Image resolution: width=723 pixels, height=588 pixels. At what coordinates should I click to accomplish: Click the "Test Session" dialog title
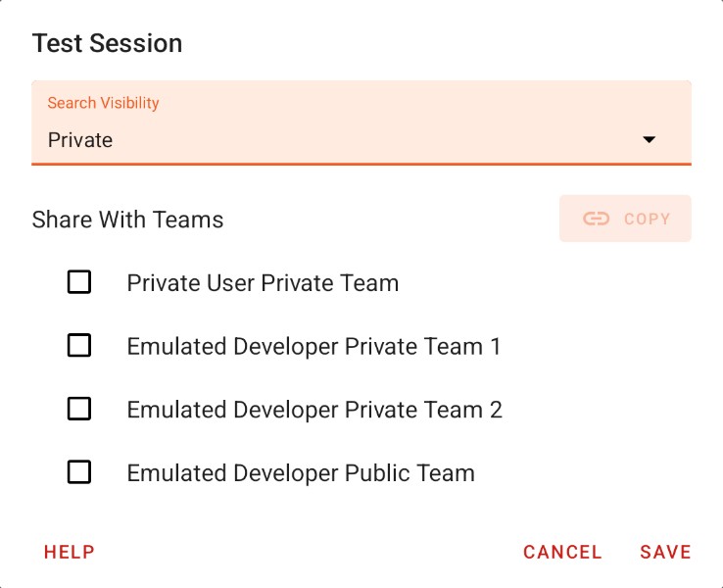tap(107, 43)
